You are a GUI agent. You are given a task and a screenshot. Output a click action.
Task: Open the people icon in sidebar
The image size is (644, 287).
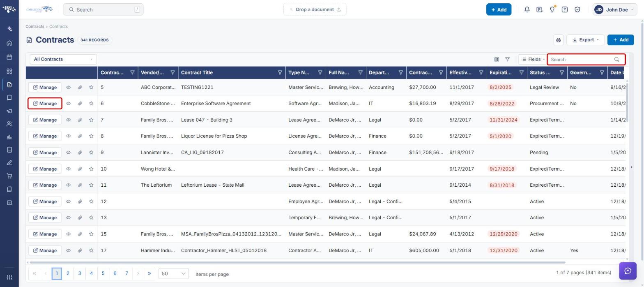click(9, 124)
